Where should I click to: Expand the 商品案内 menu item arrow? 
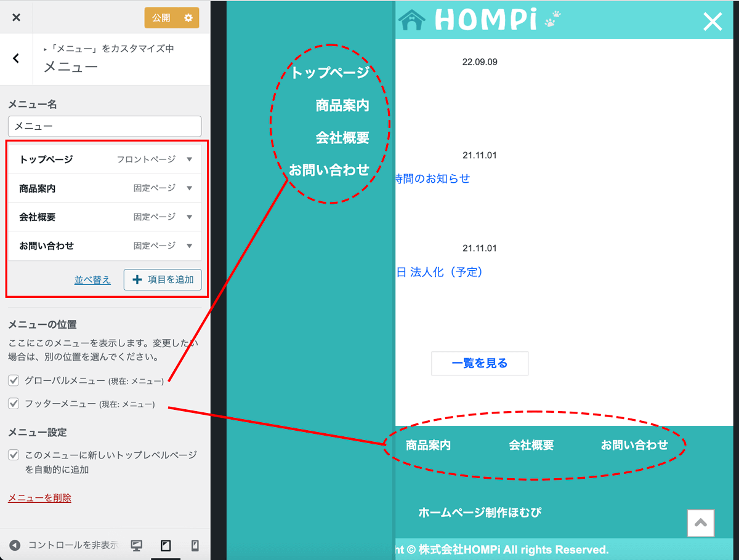click(189, 188)
